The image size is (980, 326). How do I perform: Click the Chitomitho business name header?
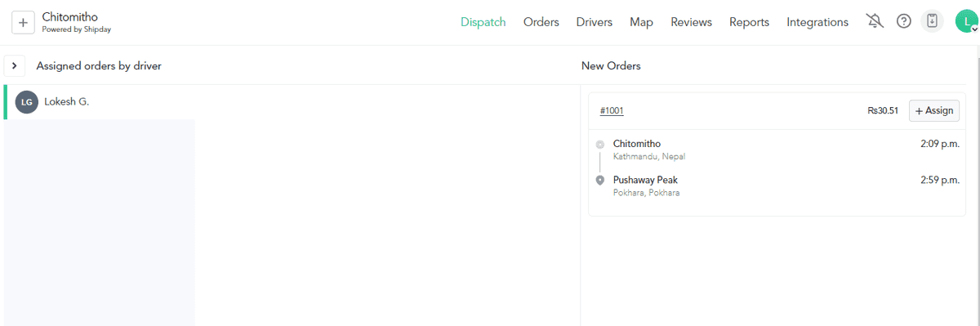point(70,16)
